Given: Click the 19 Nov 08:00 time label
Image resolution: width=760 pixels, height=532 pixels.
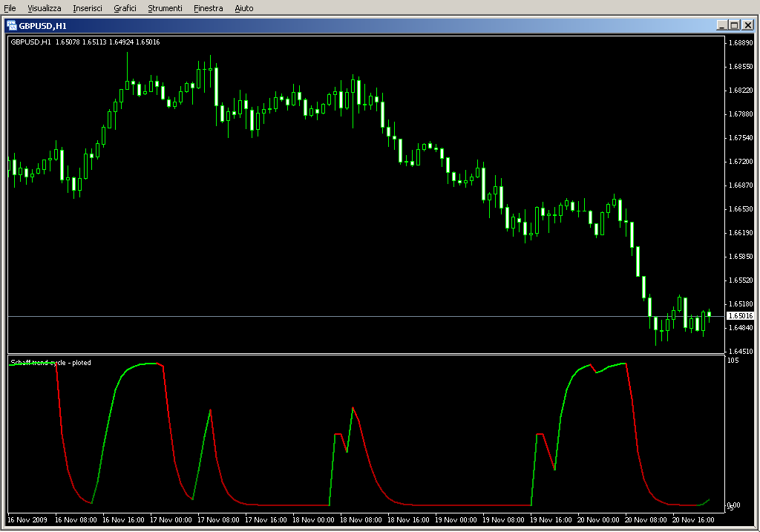Looking at the screenshot, I should point(503,520).
